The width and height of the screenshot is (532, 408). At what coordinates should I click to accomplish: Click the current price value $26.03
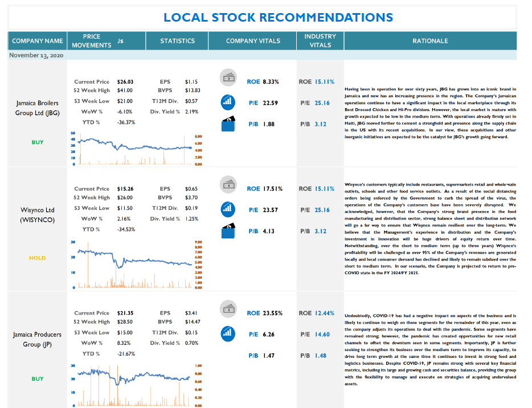[125, 82]
